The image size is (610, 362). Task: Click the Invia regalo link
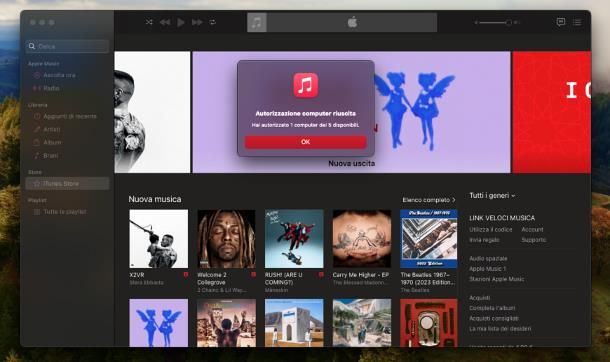(x=484, y=240)
